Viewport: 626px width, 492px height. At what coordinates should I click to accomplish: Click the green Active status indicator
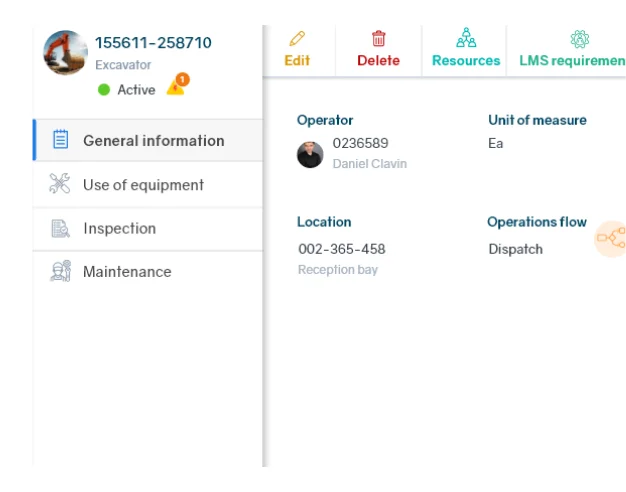pos(104,90)
